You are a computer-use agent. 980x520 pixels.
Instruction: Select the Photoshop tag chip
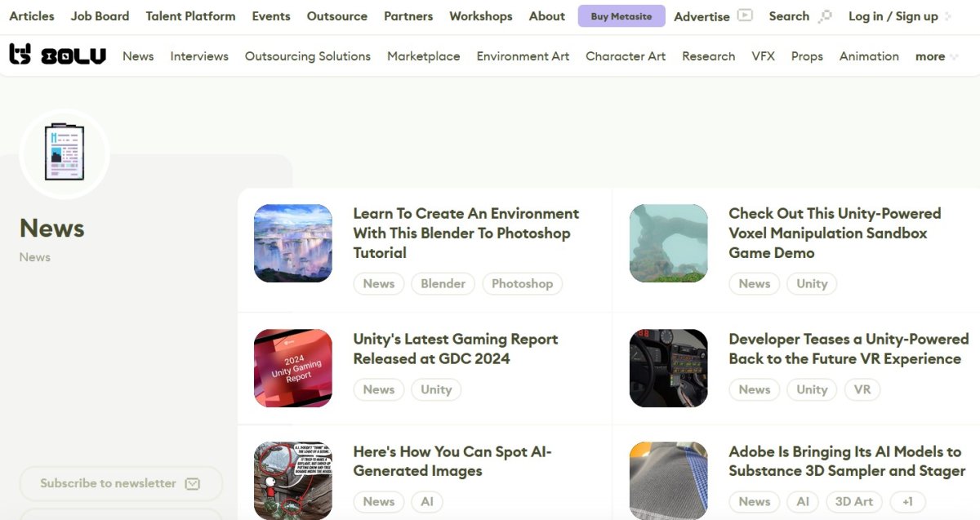pyautogui.click(x=522, y=283)
